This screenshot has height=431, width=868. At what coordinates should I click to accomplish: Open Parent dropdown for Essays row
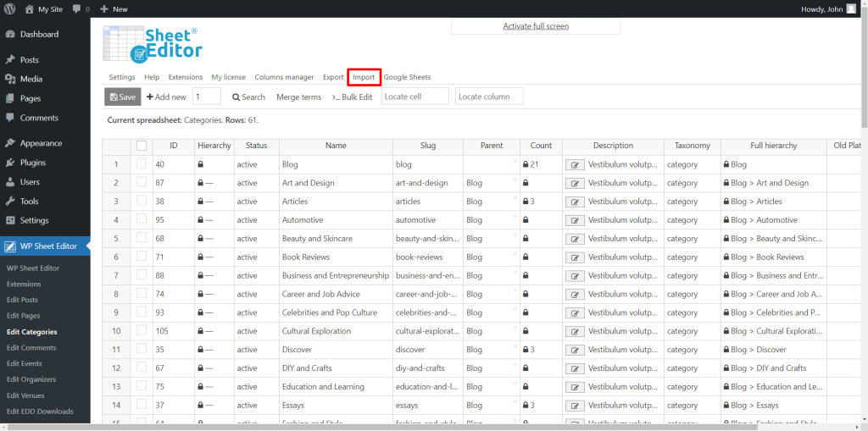515,402
